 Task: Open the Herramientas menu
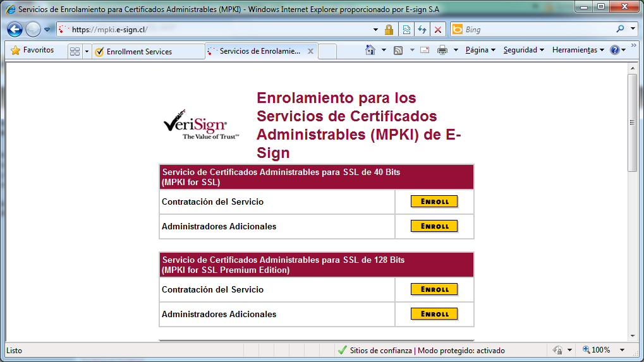578,51
